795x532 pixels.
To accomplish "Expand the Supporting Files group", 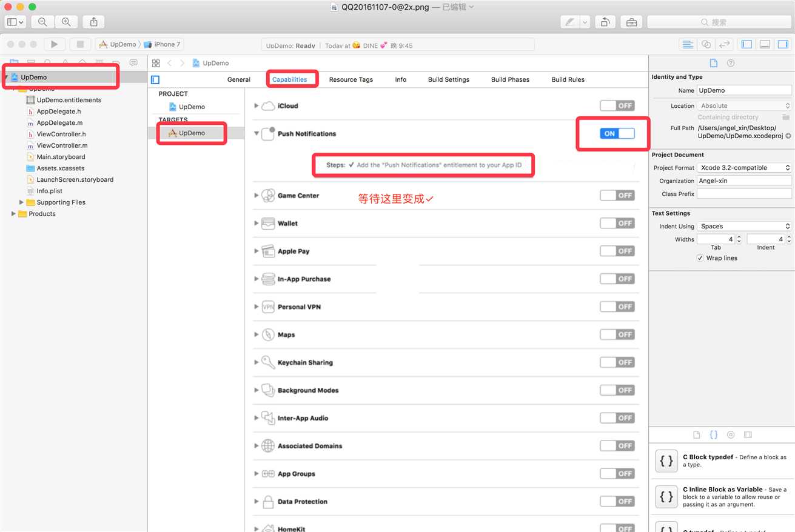I will point(22,202).
